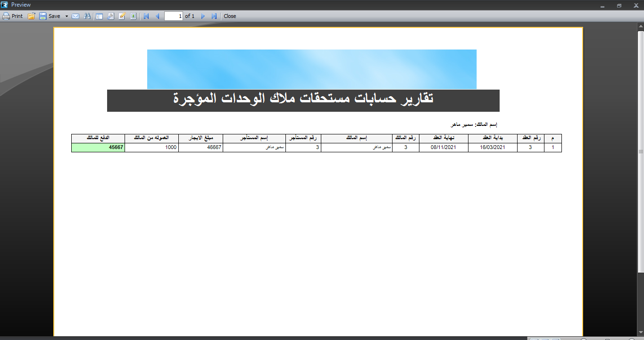Open Find with the binoculars icon

coord(87,16)
